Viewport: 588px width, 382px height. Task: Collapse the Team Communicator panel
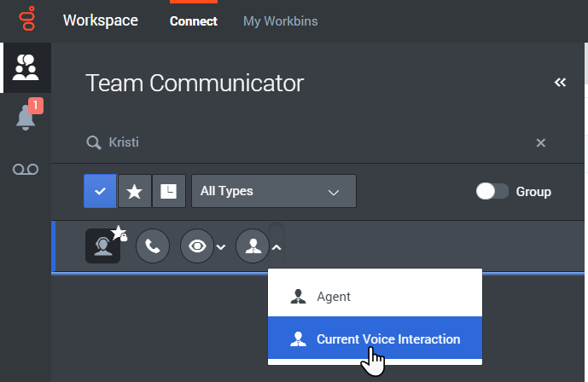coord(560,83)
